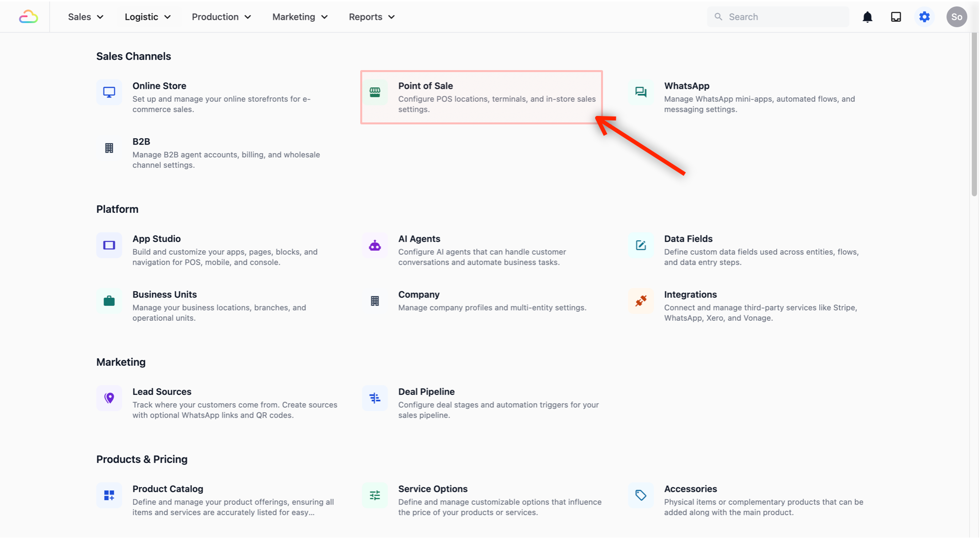This screenshot has height=538, width=980.
Task: Open the Reports navigation menu
Action: point(371,17)
